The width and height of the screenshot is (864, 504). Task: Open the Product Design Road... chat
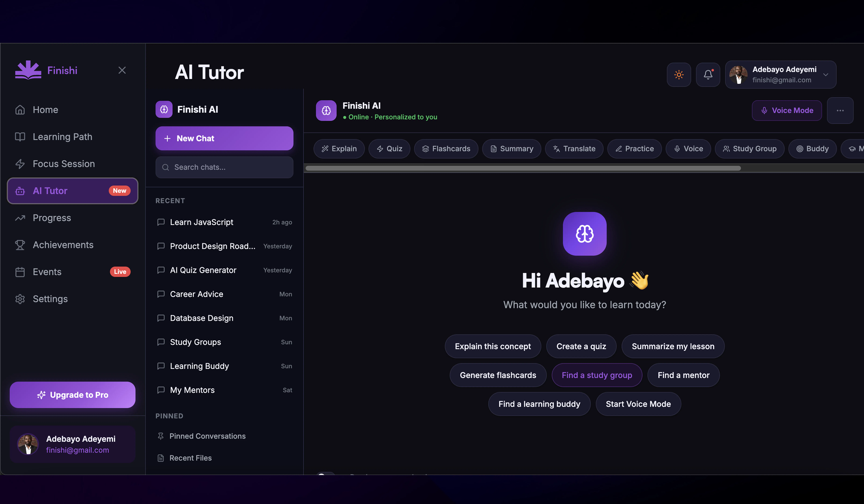224,246
